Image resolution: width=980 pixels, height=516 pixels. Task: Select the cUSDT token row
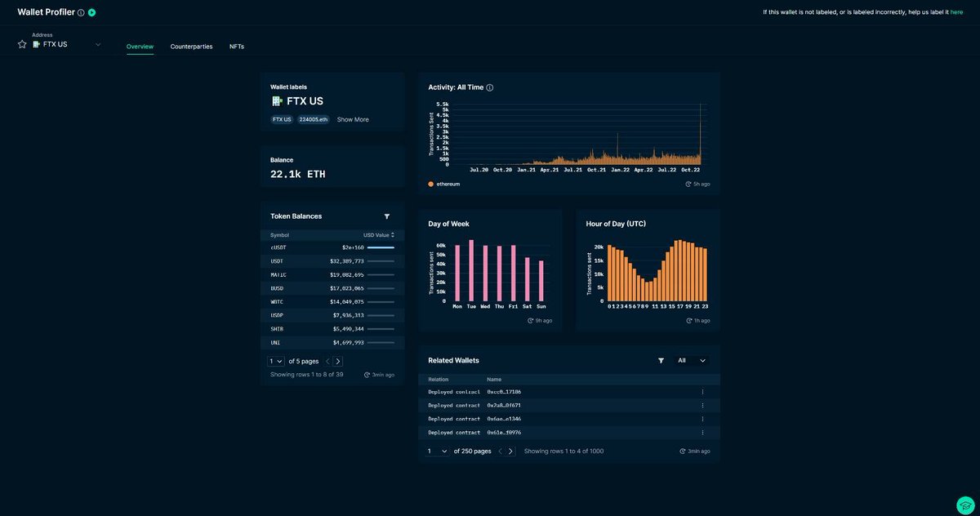pyautogui.click(x=332, y=247)
